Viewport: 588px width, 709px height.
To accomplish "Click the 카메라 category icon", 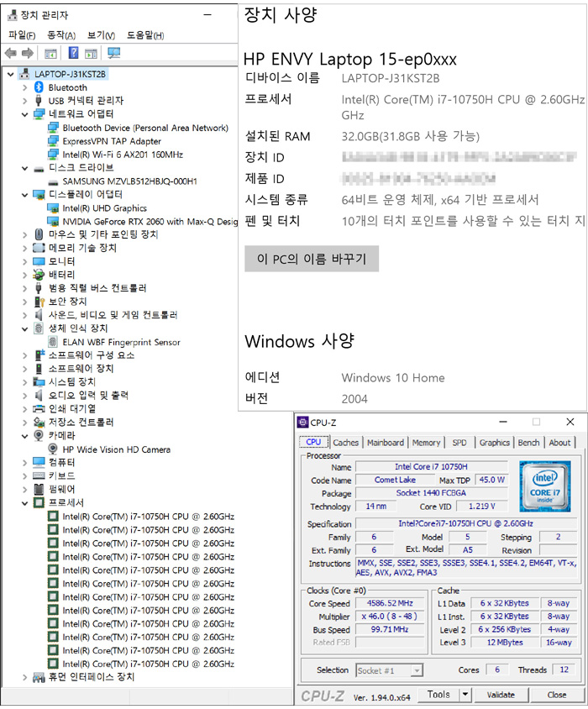I will pyautogui.click(x=39, y=435).
